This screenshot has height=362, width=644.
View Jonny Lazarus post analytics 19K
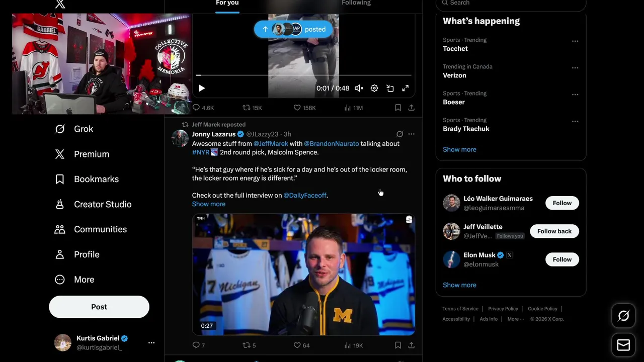click(353, 345)
